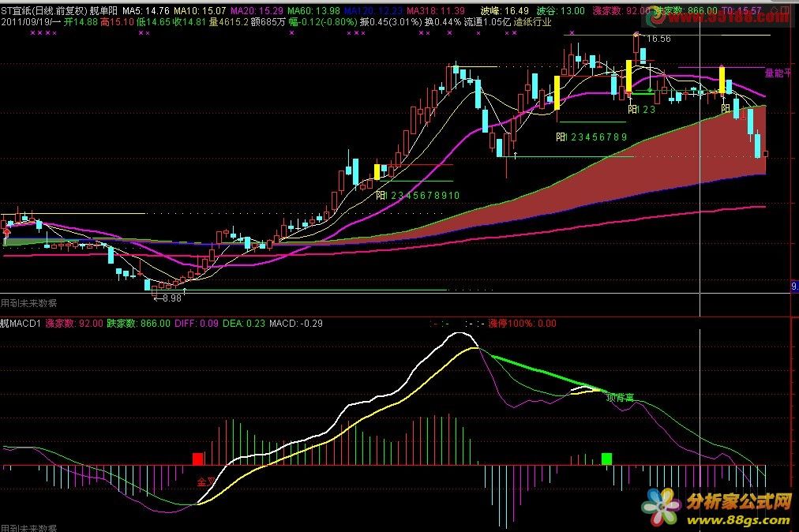Image resolution: width=799 pixels, height=532 pixels.
Task: Click the 涨停100%: 0.00 label
Action: click(523, 323)
